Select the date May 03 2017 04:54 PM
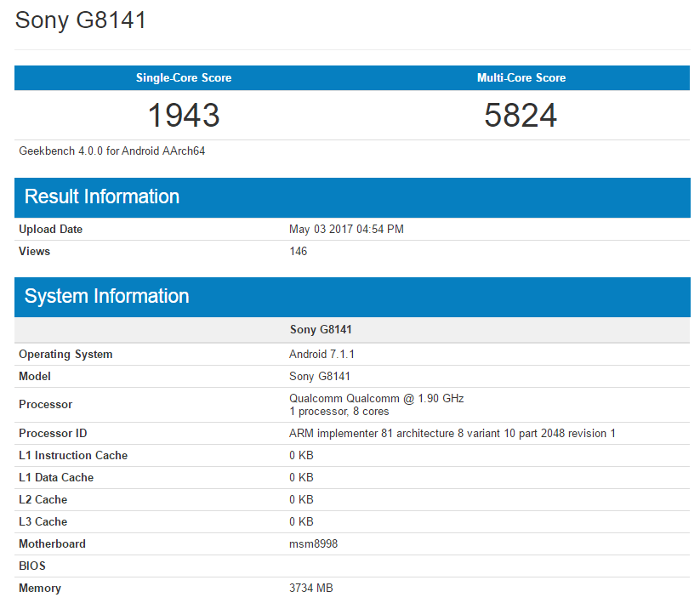 (346, 229)
